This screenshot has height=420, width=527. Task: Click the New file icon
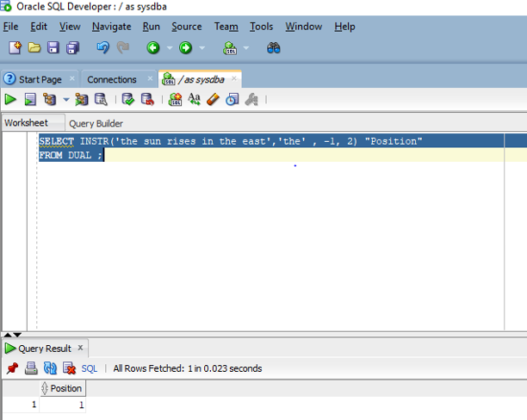(x=15, y=47)
